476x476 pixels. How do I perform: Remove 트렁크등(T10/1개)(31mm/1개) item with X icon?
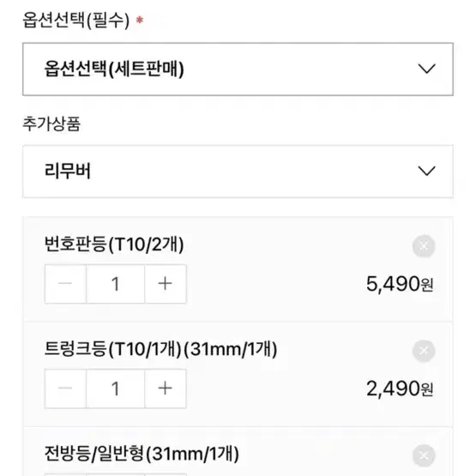point(424,351)
